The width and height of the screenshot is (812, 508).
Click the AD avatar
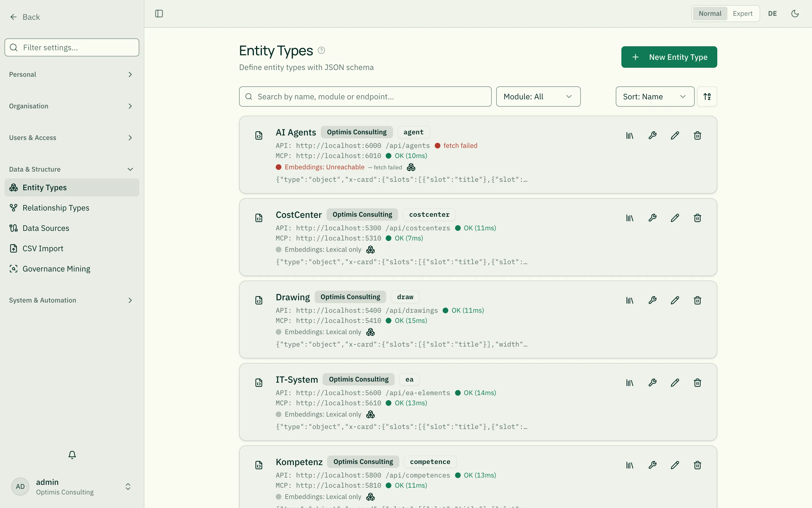[x=20, y=487]
